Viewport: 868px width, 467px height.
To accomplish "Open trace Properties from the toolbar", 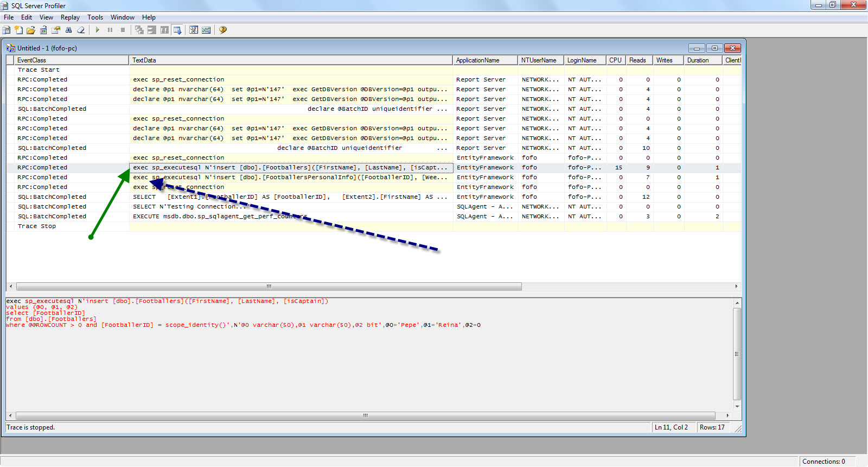I will [56, 30].
